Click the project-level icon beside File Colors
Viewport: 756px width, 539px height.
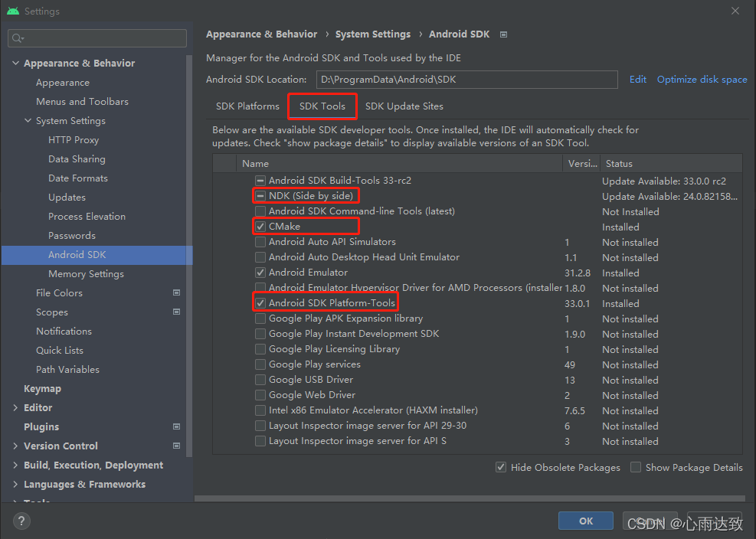tap(176, 292)
